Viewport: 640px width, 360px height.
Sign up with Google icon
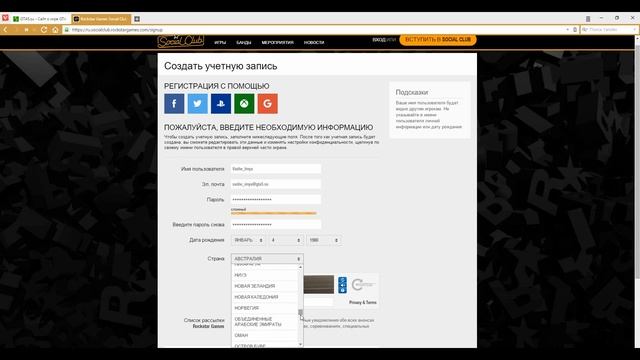[267, 104]
